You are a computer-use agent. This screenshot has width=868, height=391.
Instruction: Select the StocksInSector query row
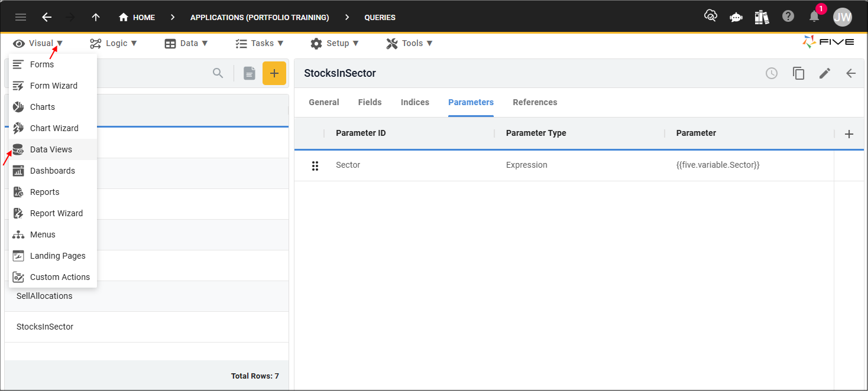click(147, 327)
